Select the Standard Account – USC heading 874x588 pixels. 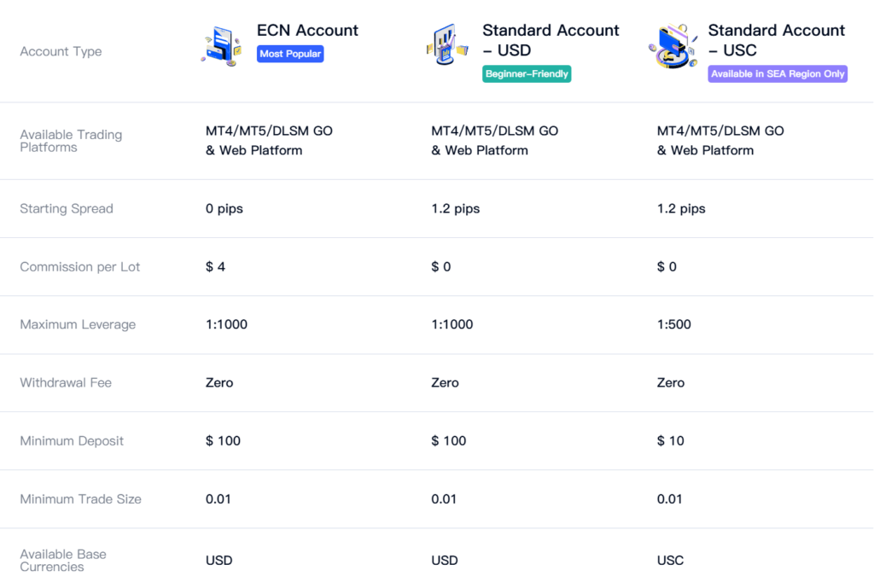(776, 40)
